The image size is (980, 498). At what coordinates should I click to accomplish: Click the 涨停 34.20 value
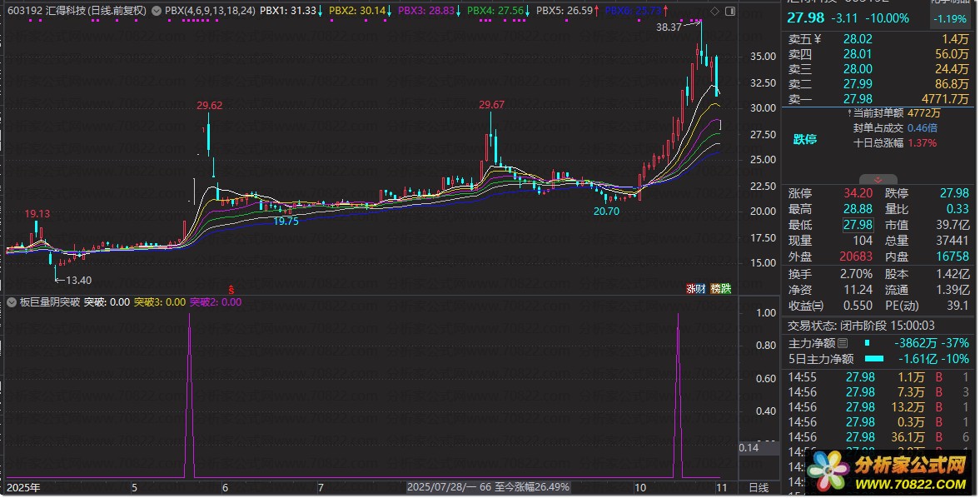(858, 194)
